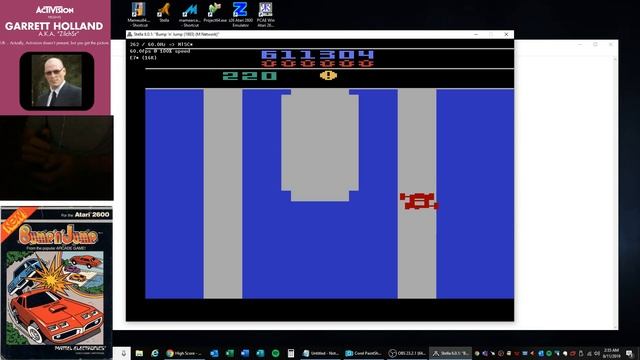Maximize the white background window
This screenshot has height=360, width=640.
pyautogui.click(x=596, y=44)
